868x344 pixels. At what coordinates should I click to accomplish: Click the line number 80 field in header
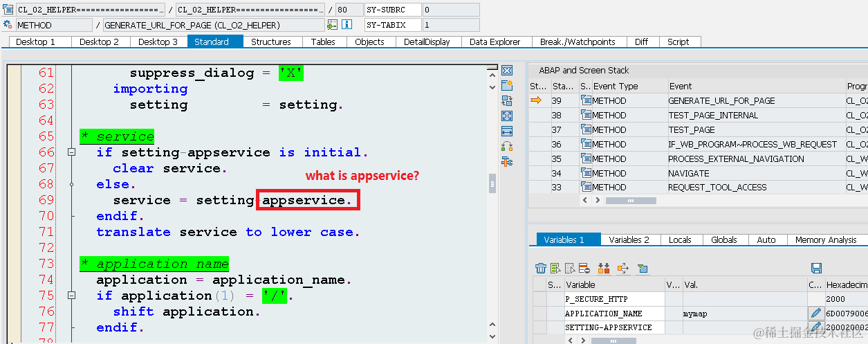[348, 10]
